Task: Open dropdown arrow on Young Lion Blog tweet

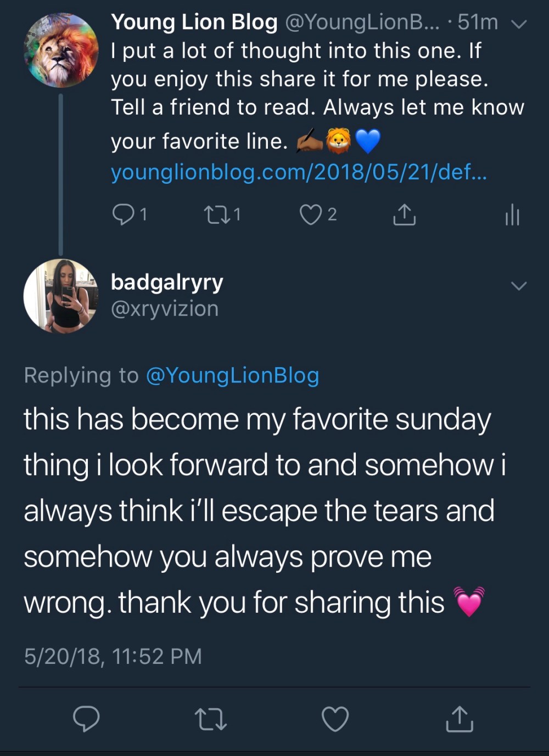Action: pos(519,24)
